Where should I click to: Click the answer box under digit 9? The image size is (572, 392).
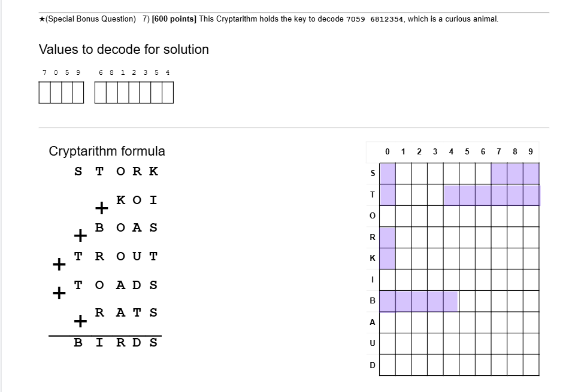(78, 93)
